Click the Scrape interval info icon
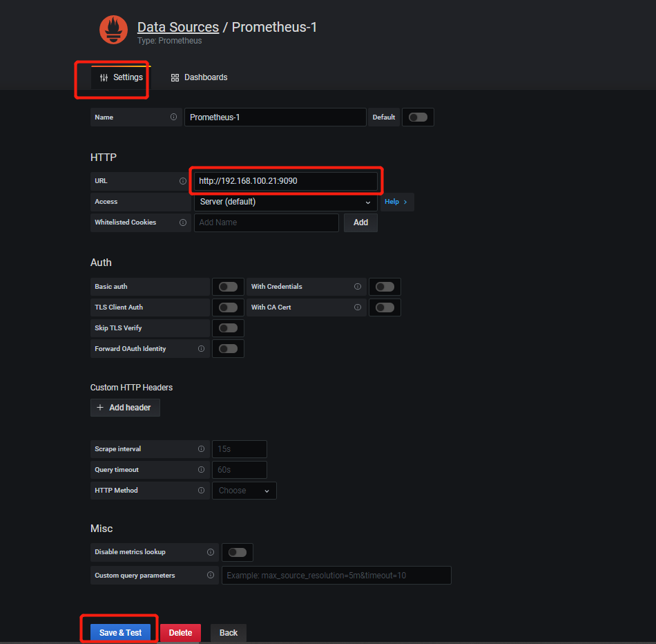 (201, 449)
